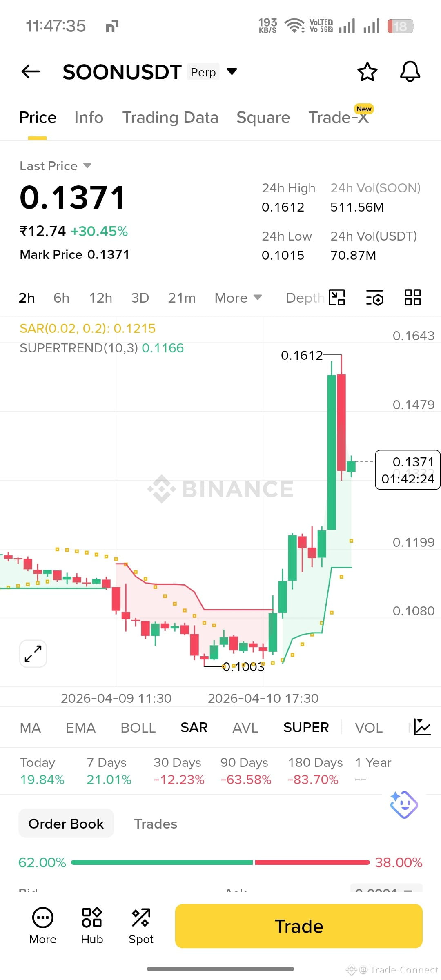Tap the battery status icon
Viewport: 441px width, 980px height.
pos(401,27)
